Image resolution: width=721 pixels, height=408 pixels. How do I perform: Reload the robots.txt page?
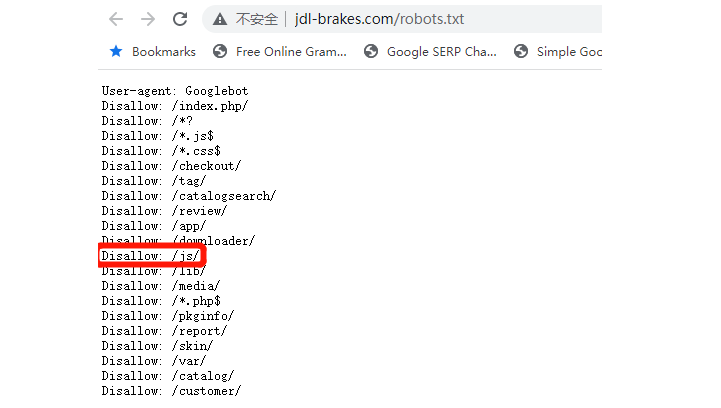click(x=180, y=19)
